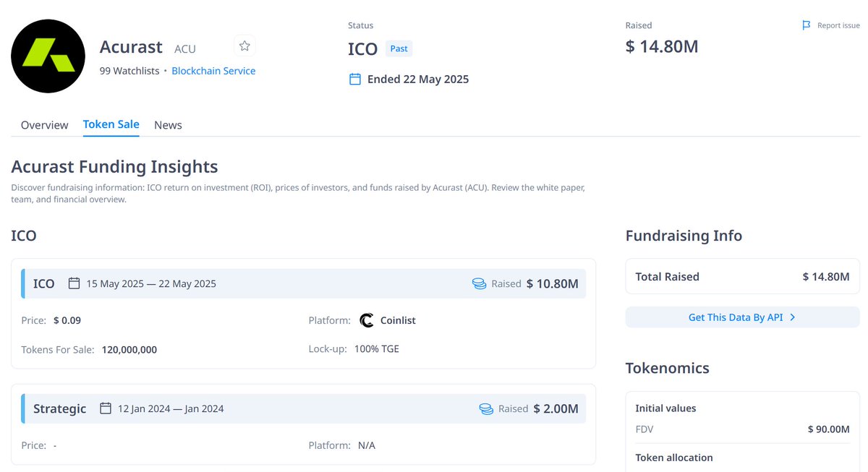Click the chevron on the API button
The width and height of the screenshot is (868, 472).
[x=793, y=317]
